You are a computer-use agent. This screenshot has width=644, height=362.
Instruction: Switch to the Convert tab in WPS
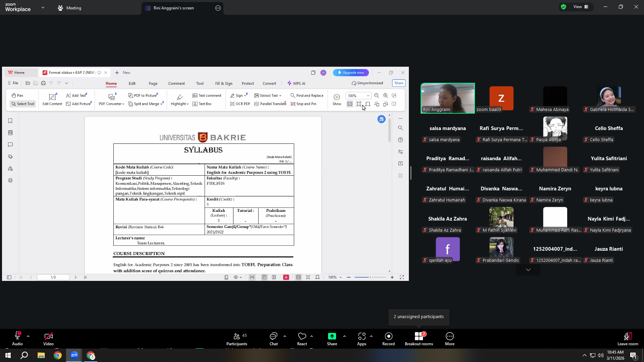coord(269,83)
